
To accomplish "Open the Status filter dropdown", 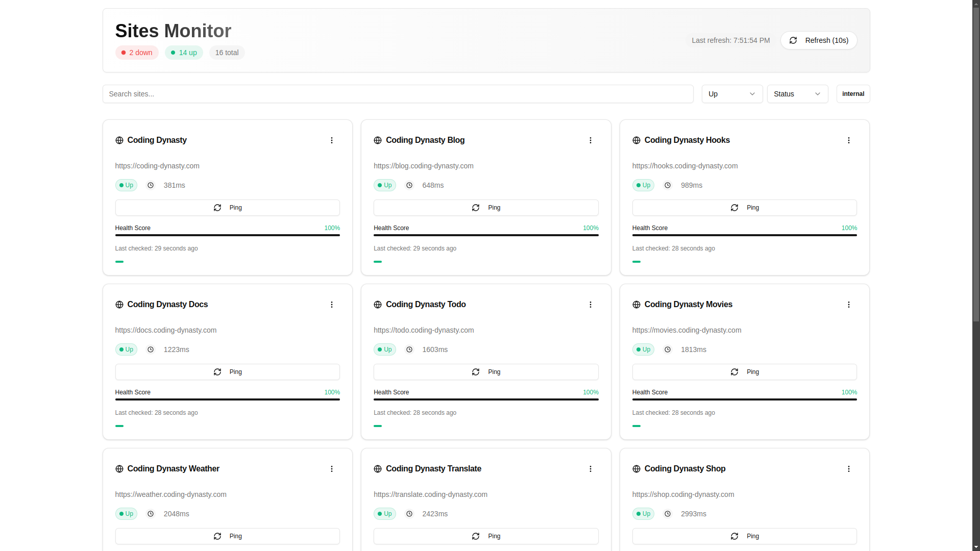I will (798, 93).
